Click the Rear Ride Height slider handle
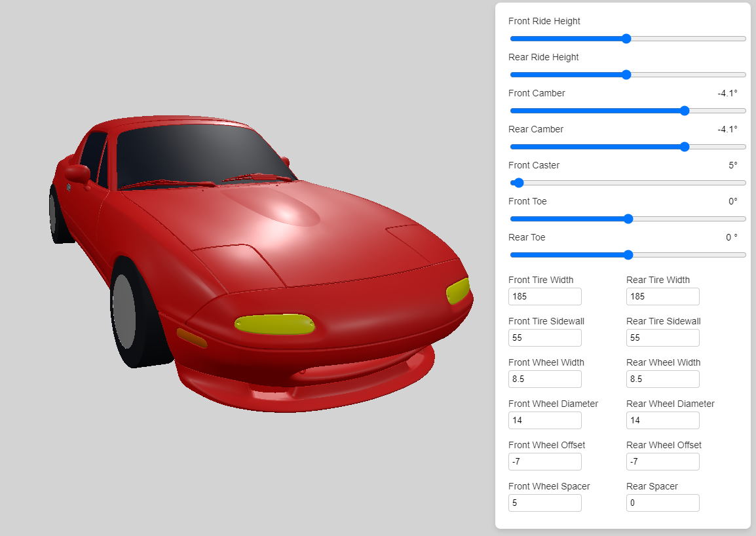Image resolution: width=756 pixels, height=536 pixels. pos(626,75)
